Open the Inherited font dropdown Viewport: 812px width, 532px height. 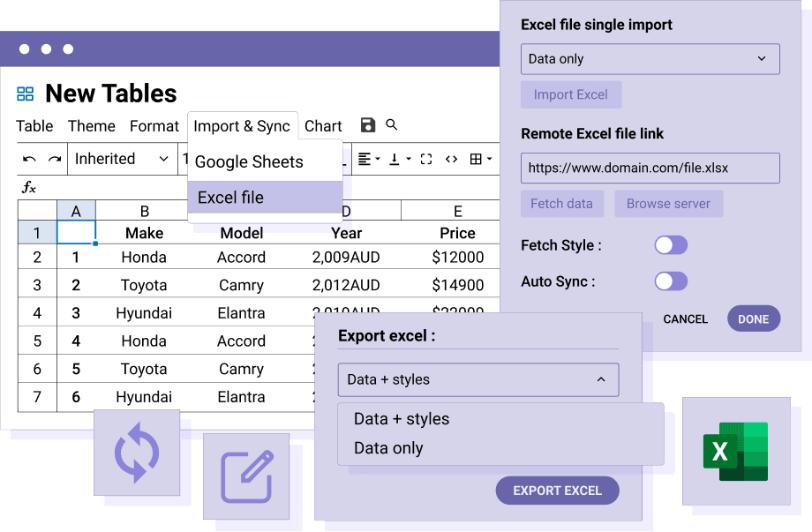[122, 160]
